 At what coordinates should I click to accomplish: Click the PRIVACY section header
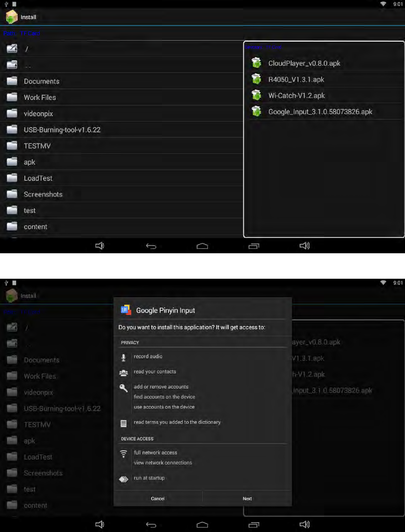(x=130, y=343)
